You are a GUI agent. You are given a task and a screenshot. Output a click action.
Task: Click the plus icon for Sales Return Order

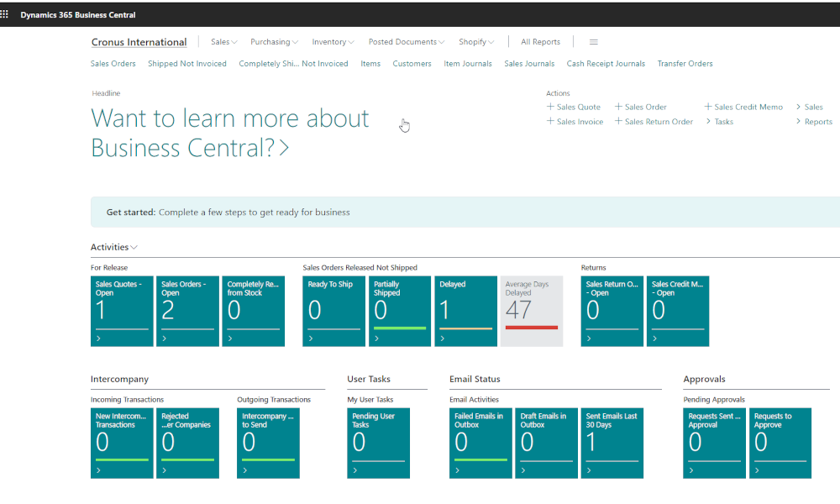click(x=618, y=121)
